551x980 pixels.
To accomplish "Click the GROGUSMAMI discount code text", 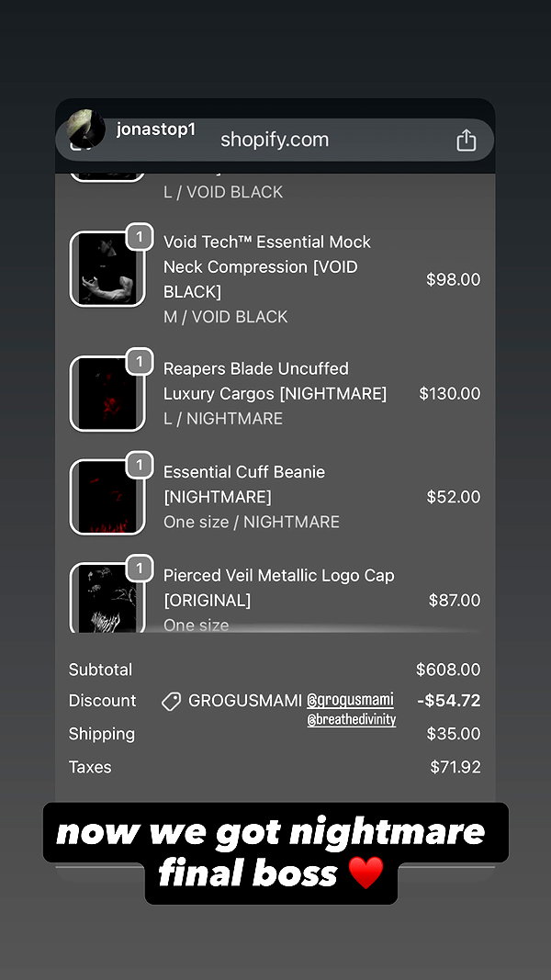I will (x=245, y=701).
